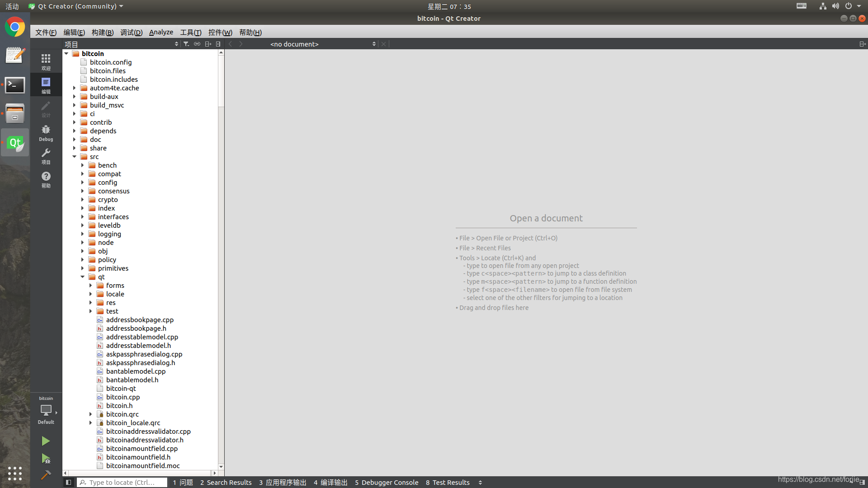The image size is (868, 488).
Task: Select bitcoin.config file in the tree
Action: click(111, 62)
